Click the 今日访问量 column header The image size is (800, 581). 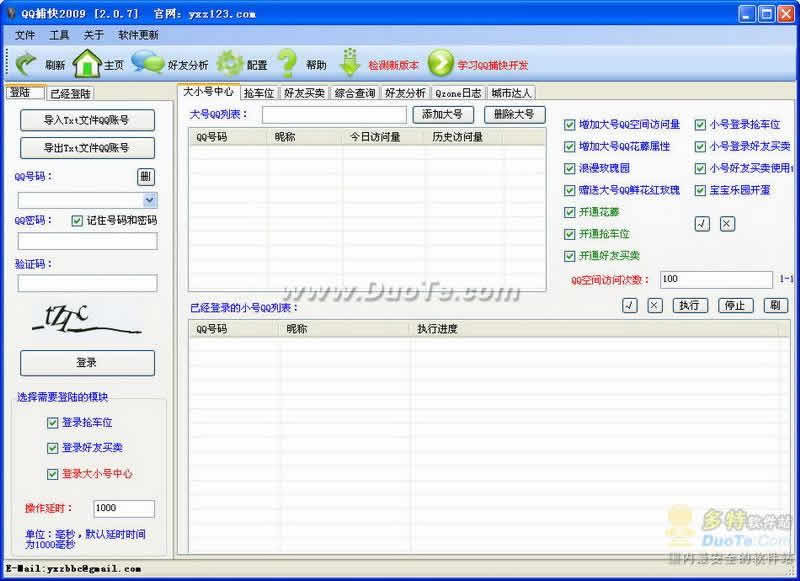point(383,137)
